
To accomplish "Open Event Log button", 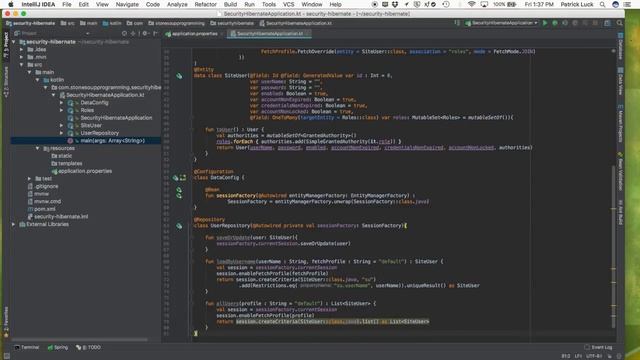I will 598,347.
